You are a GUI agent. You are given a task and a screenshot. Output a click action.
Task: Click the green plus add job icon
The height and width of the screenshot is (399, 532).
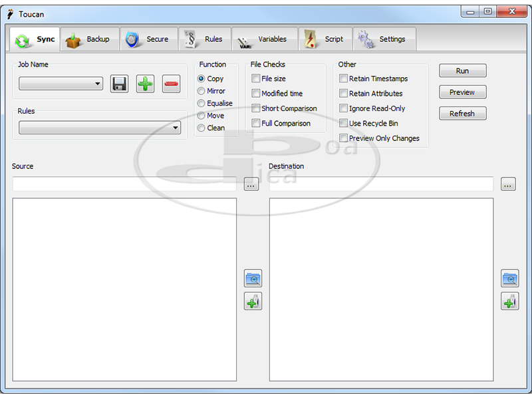tap(145, 84)
